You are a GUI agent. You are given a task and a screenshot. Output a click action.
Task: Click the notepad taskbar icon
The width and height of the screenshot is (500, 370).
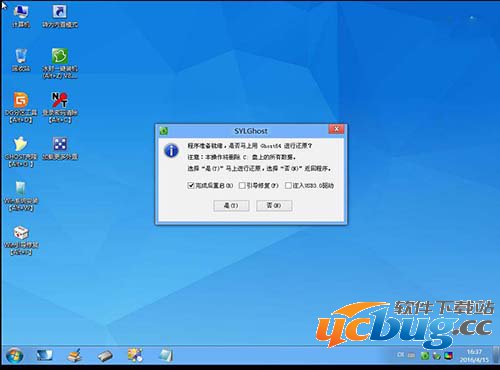click(x=166, y=355)
